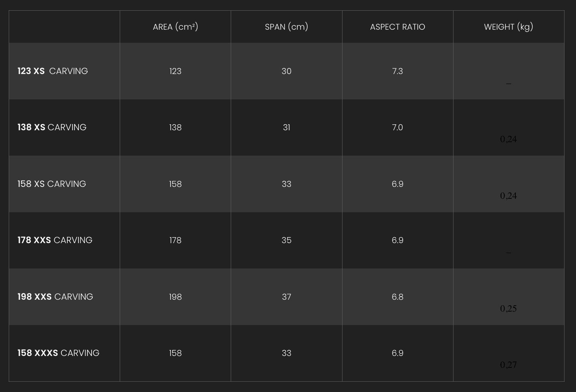Click the 138 XS CARVING row label
Image resolution: width=576 pixels, height=392 pixels.
click(52, 127)
